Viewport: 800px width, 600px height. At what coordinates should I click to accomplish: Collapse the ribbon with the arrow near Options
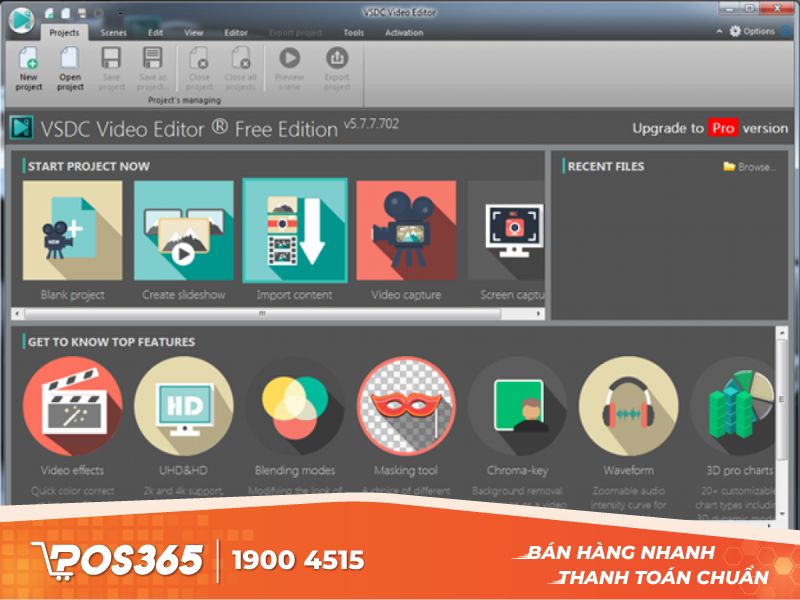pyautogui.click(x=719, y=31)
